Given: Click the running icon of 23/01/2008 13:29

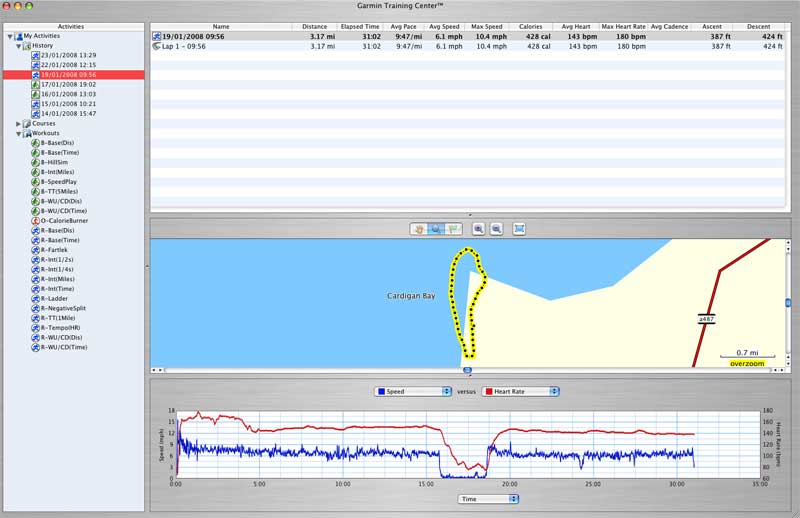Looking at the screenshot, I should click(35, 55).
